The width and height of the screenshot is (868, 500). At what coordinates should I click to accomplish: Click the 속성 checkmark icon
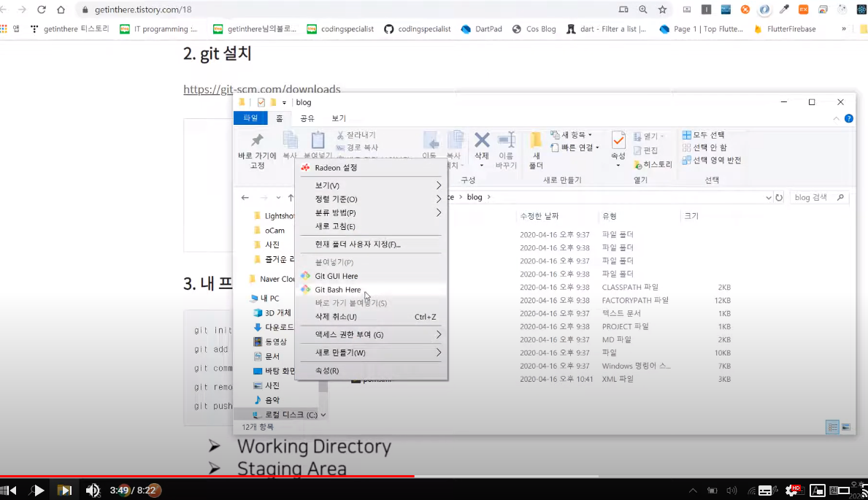tap(618, 139)
